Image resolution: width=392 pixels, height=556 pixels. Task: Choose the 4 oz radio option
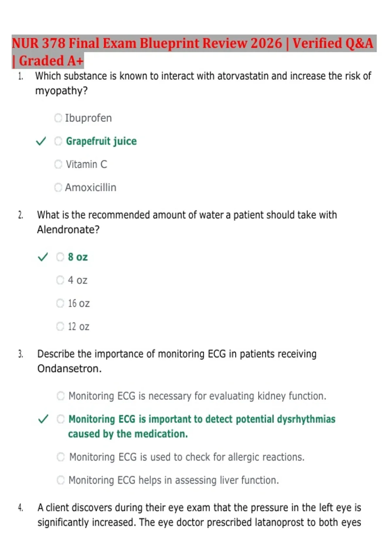click(x=60, y=280)
